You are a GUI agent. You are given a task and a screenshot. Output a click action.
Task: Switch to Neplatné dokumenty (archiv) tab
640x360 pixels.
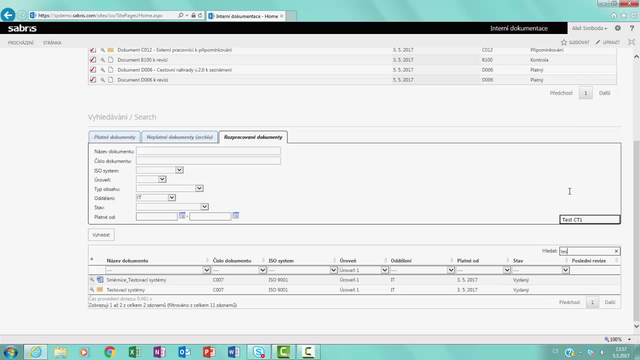pos(180,137)
